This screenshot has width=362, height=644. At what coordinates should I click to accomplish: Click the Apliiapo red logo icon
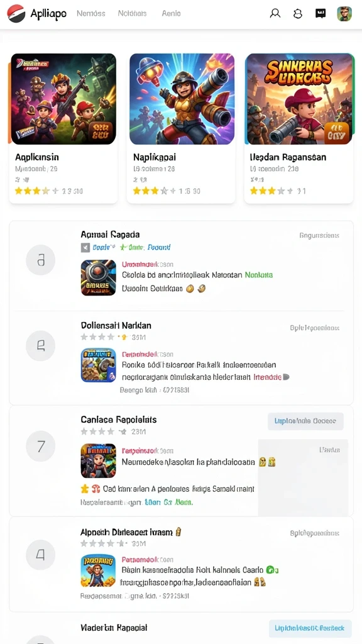click(x=16, y=13)
